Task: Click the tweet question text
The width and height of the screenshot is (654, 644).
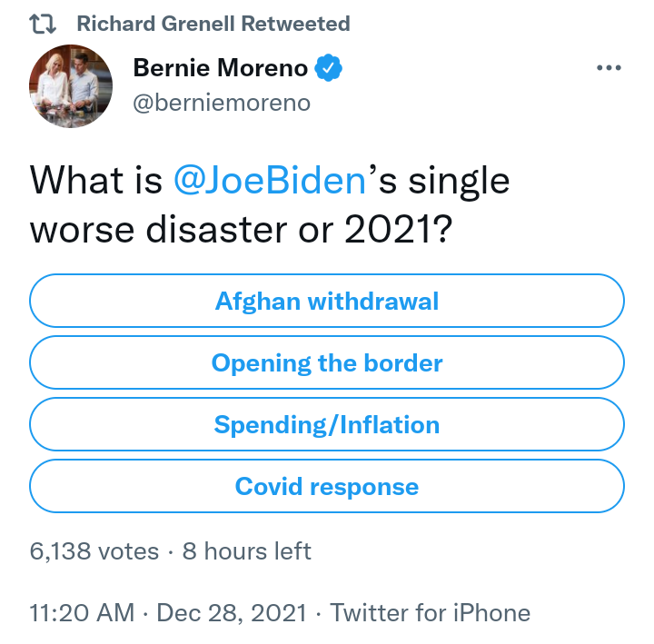Action: (270, 204)
